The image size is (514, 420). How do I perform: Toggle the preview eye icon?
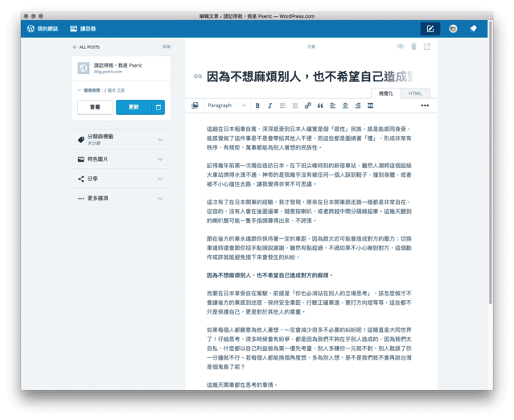(400, 47)
